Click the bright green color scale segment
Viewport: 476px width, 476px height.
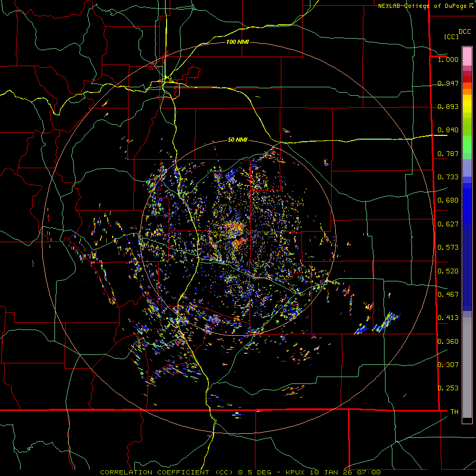point(467,144)
